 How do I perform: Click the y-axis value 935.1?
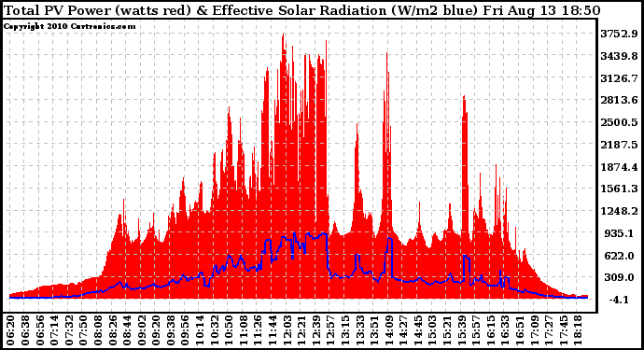[619, 233]
